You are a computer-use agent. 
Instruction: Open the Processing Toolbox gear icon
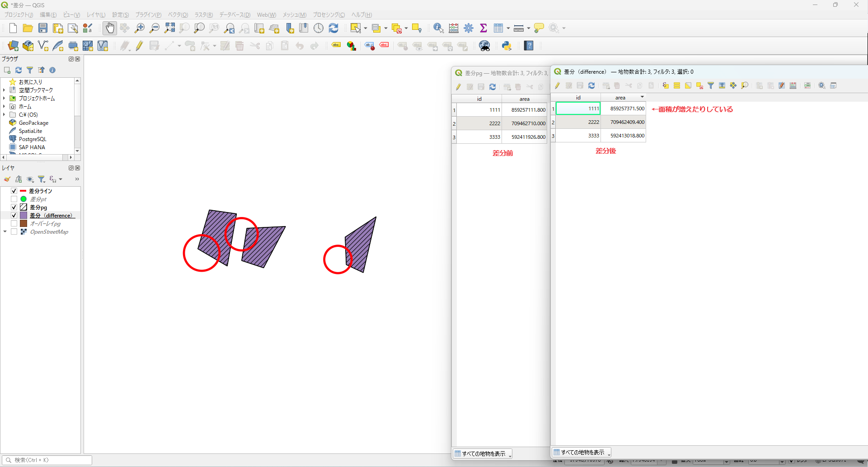pyautogui.click(x=469, y=28)
